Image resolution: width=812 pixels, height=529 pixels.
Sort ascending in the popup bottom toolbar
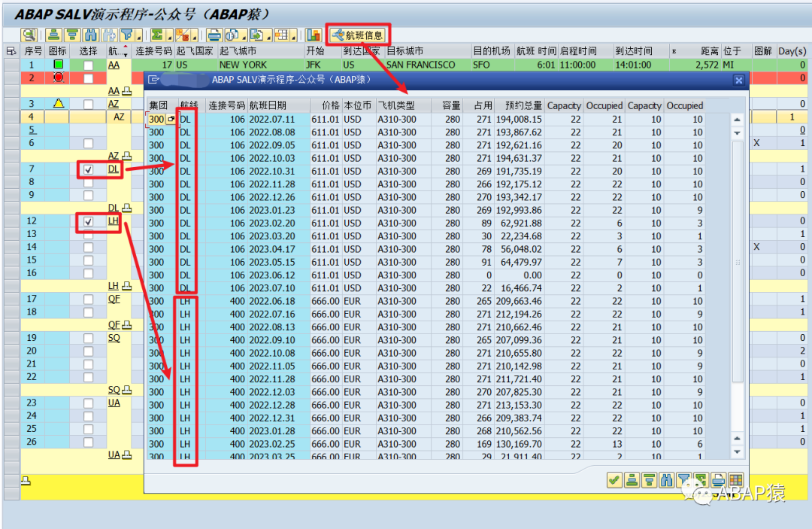pos(632,480)
